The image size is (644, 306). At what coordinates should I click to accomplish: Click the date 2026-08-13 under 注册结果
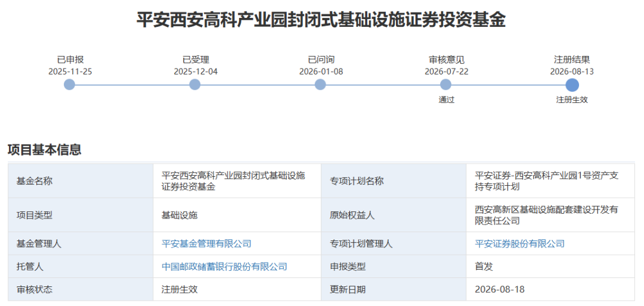pyautogui.click(x=572, y=71)
